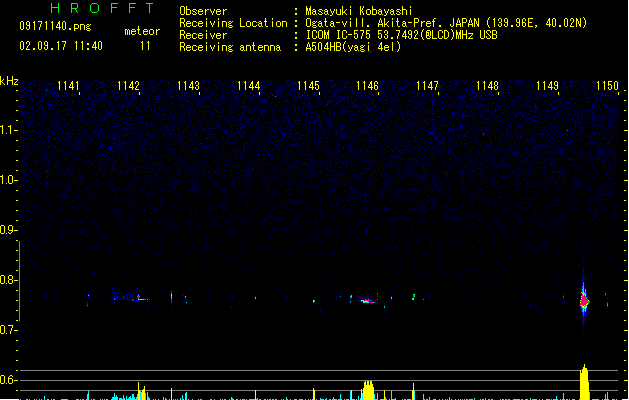Click the 1144 time axis label

coord(248,86)
